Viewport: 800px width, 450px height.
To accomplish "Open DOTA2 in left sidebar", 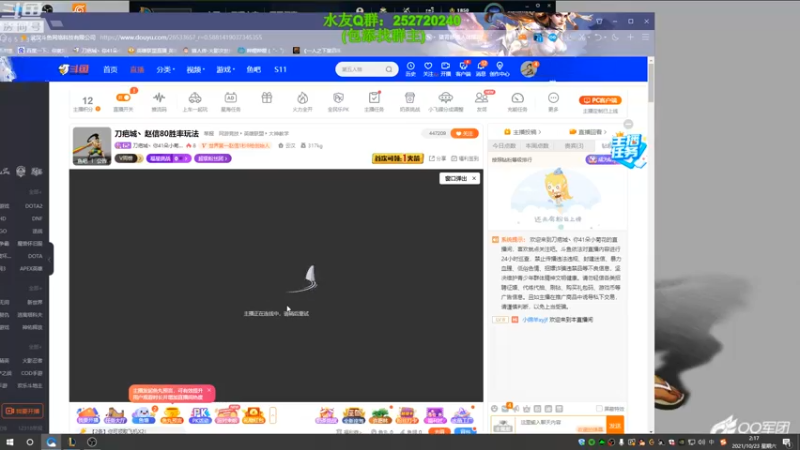I will [34, 206].
